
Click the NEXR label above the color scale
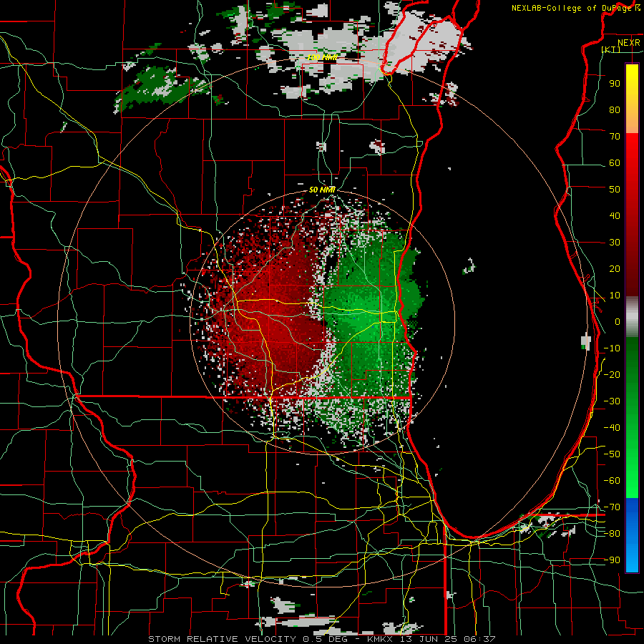(x=628, y=43)
